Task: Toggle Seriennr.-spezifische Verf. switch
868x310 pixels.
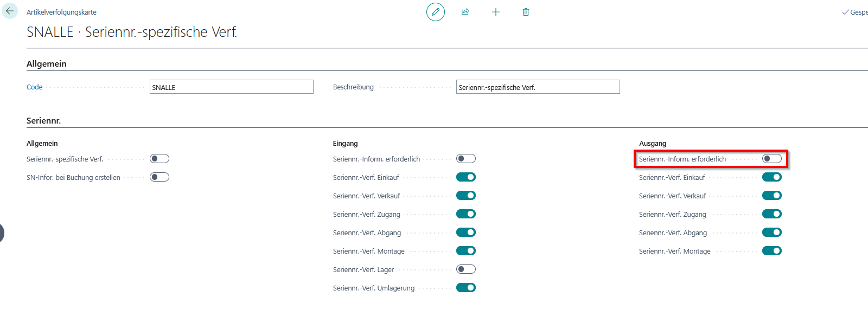Action: point(159,159)
